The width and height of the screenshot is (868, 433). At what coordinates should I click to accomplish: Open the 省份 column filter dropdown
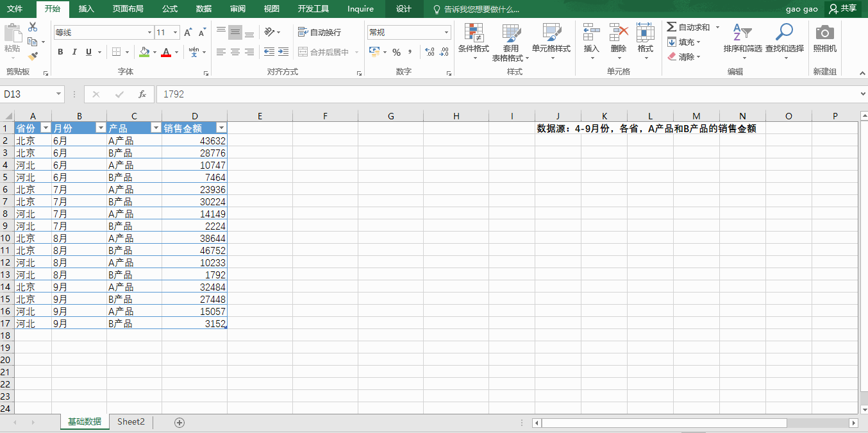pyautogui.click(x=46, y=128)
